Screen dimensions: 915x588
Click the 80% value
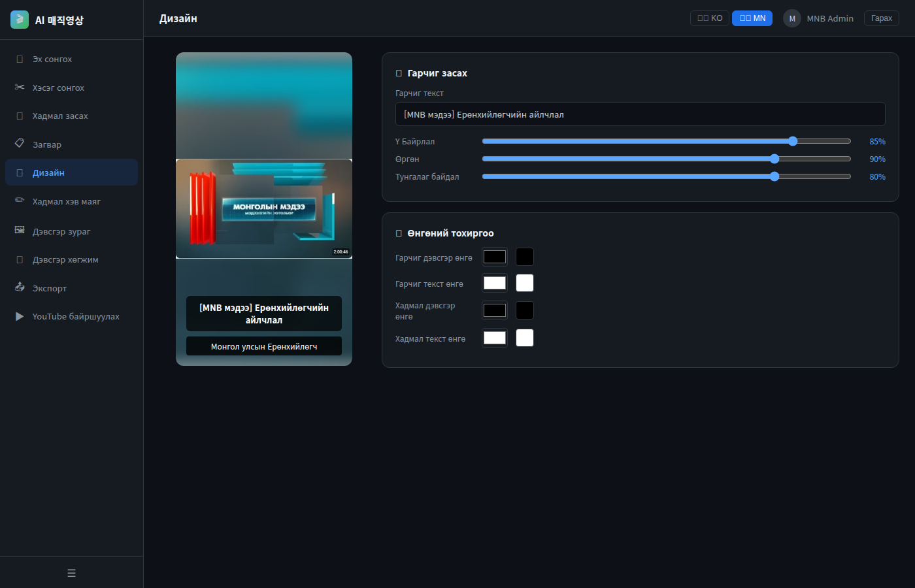pos(877,177)
